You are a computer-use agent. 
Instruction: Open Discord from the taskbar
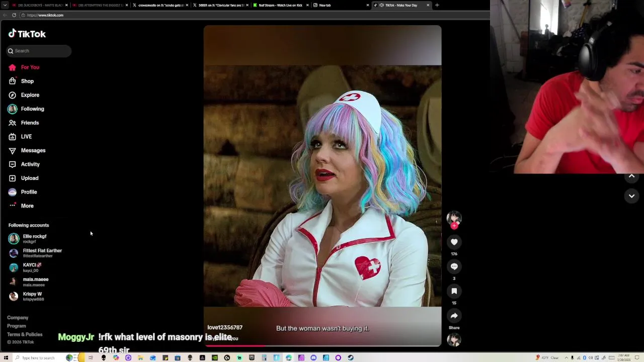pyautogui.click(x=313, y=358)
